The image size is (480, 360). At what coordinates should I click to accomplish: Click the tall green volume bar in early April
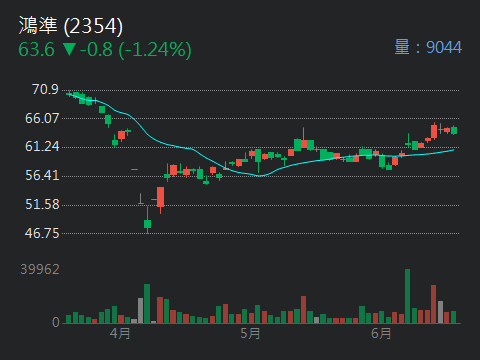147,304
